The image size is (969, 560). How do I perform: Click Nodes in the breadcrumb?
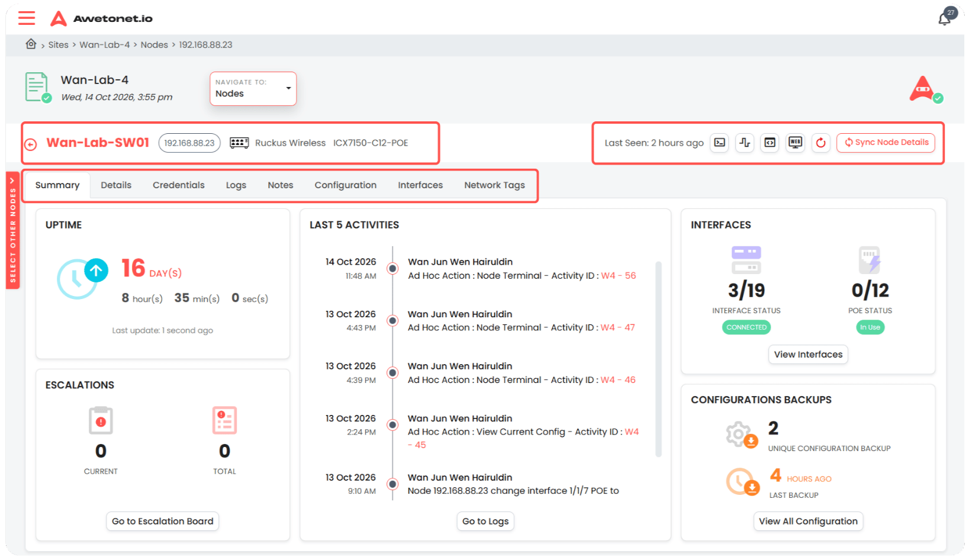coord(154,45)
